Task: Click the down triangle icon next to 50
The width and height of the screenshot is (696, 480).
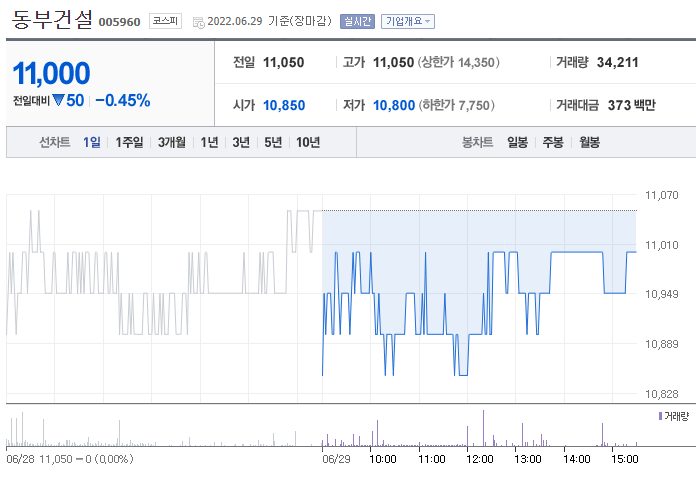Action: pyautogui.click(x=58, y=100)
